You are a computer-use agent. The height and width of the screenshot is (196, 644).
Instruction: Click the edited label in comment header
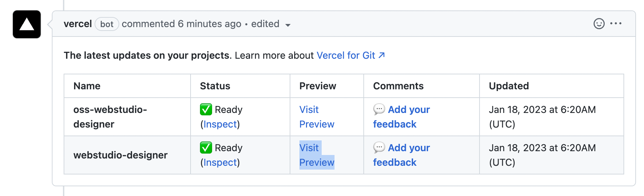pyautogui.click(x=265, y=24)
